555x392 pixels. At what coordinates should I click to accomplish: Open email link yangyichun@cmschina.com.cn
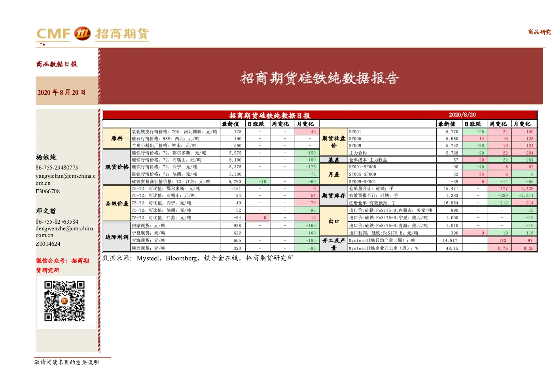pos(66,179)
